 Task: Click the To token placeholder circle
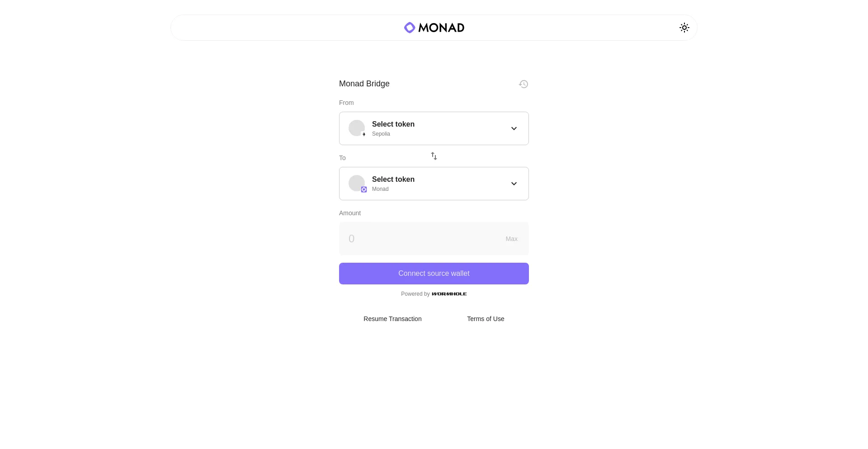[356, 183]
